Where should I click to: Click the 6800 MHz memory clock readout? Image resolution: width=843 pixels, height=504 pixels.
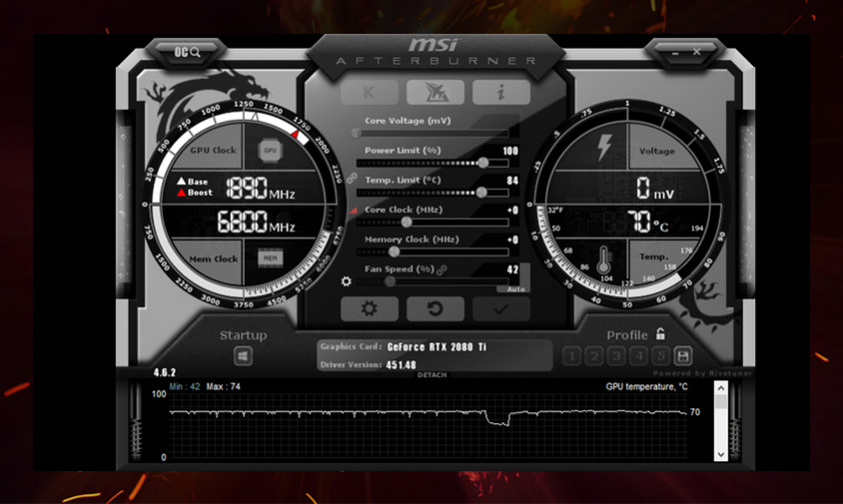pos(256,222)
